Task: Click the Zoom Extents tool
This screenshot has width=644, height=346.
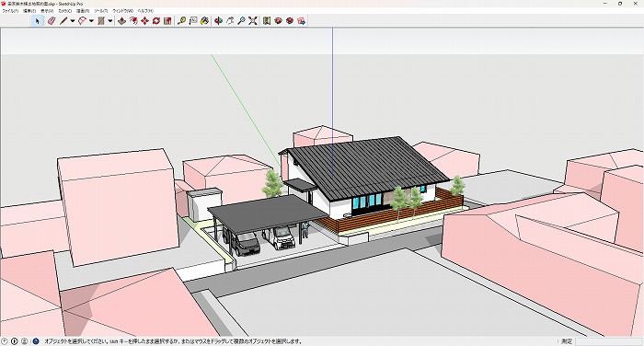Action: point(253,21)
